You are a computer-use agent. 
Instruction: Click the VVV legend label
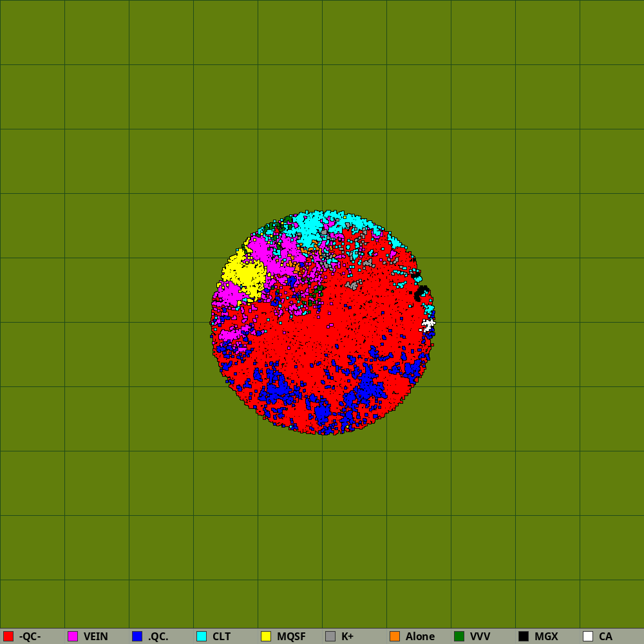[480, 637]
